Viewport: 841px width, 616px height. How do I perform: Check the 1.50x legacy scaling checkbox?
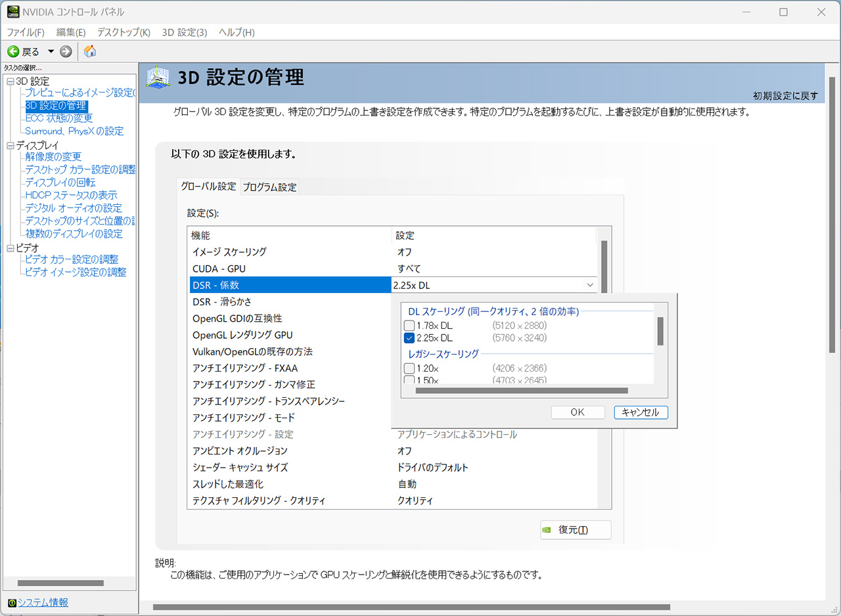click(x=409, y=380)
